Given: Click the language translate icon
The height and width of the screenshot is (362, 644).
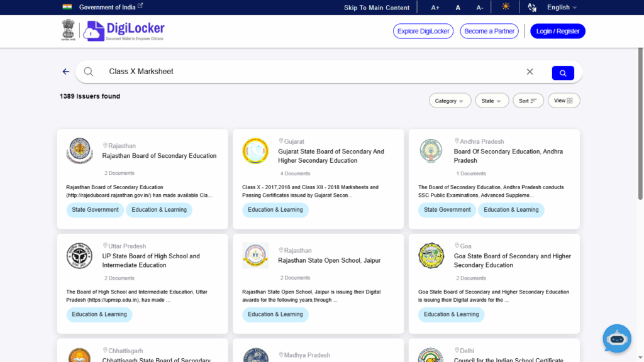Looking at the screenshot, I should 532,8.
